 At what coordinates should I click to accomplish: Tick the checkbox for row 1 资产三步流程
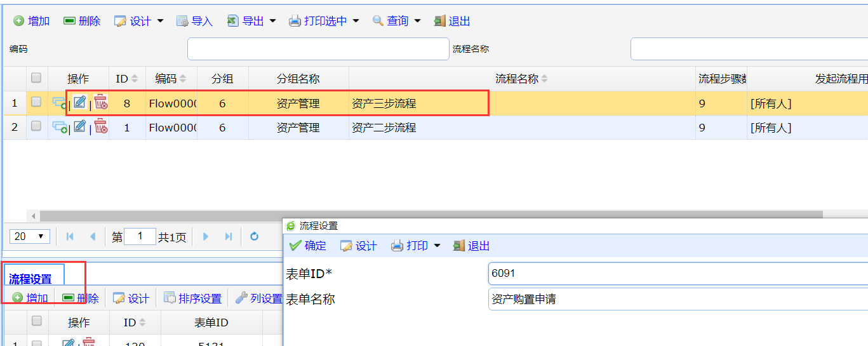(x=36, y=102)
